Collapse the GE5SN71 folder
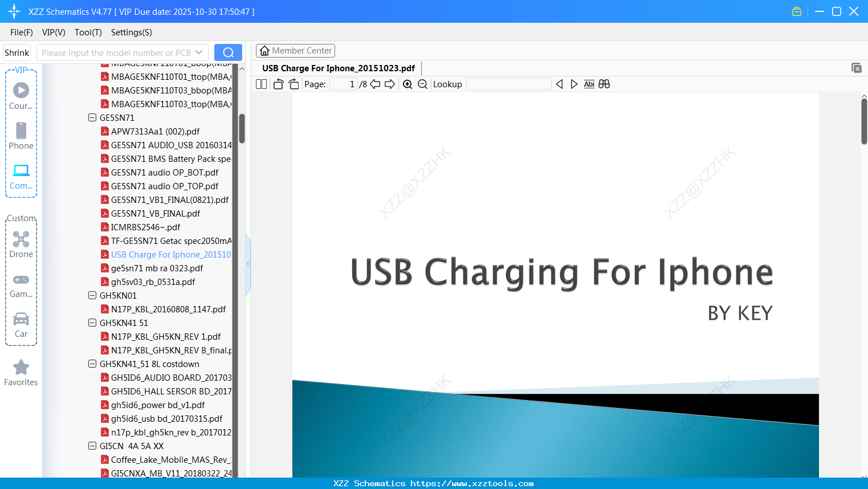The image size is (868, 489). tap(92, 118)
